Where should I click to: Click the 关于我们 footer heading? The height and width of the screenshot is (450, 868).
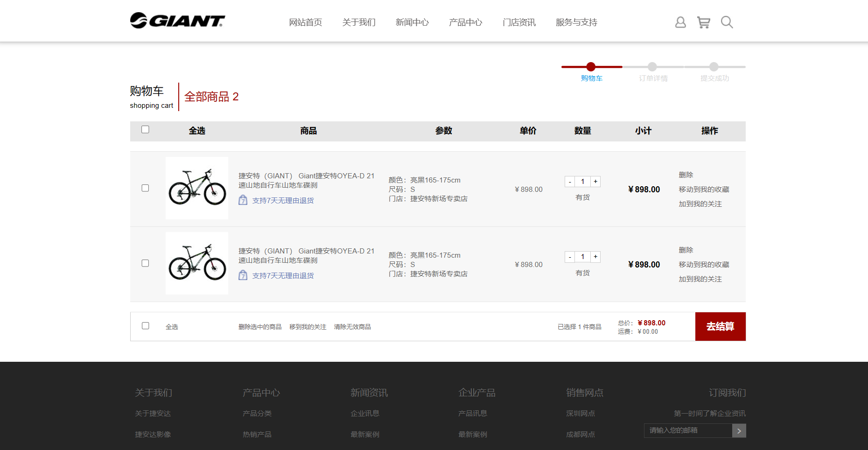point(154,393)
